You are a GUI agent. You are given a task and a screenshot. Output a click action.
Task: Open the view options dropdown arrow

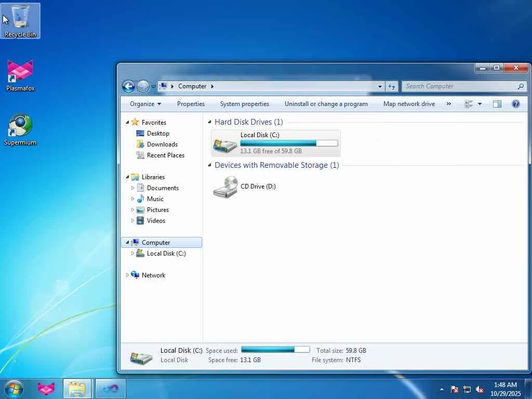tap(480, 104)
